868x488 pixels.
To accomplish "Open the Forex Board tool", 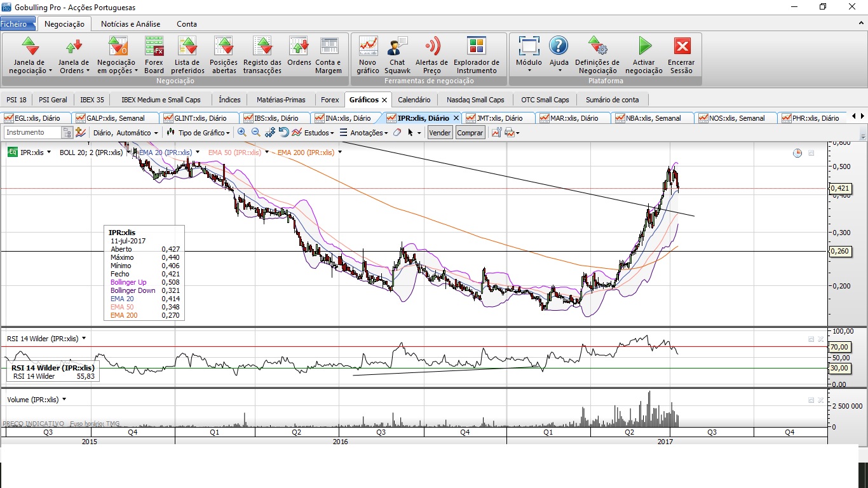I will click(154, 55).
